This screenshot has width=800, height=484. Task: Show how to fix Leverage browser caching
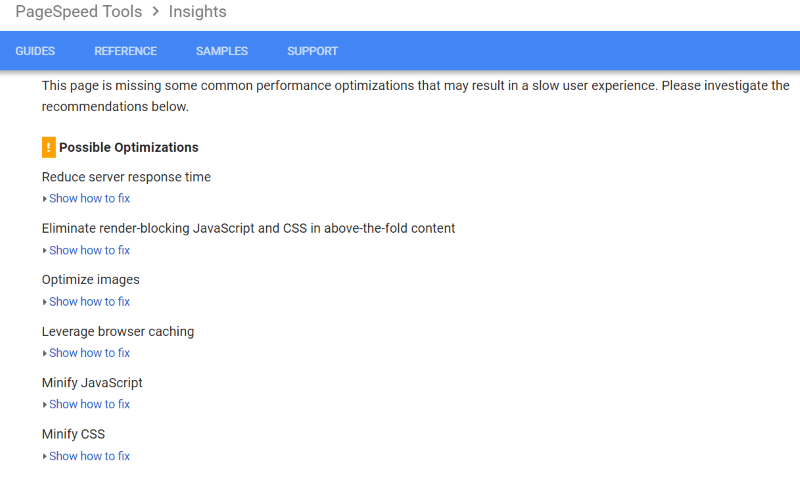pyautogui.click(x=89, y=353)
